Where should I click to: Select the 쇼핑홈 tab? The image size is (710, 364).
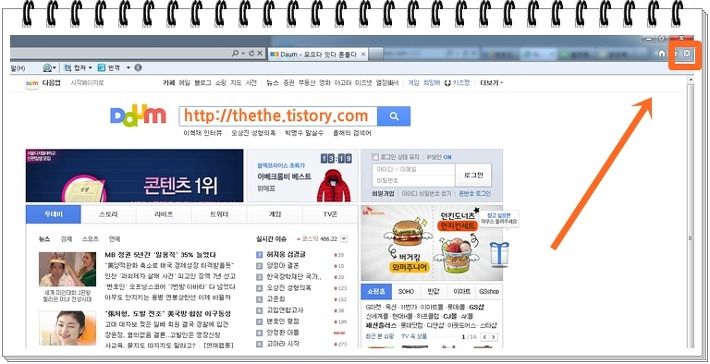(376, 292)
